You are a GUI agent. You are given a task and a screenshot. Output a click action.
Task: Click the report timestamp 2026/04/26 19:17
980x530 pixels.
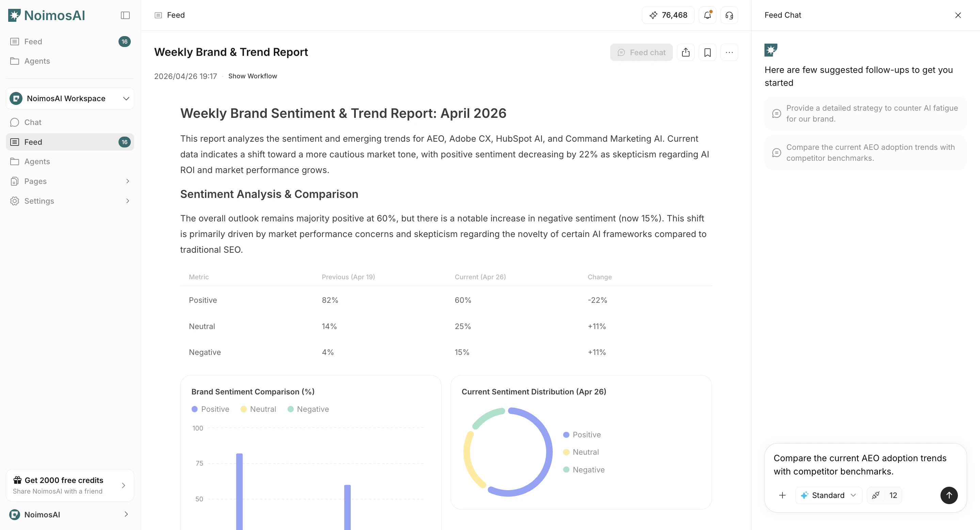[x=185, y=77]
